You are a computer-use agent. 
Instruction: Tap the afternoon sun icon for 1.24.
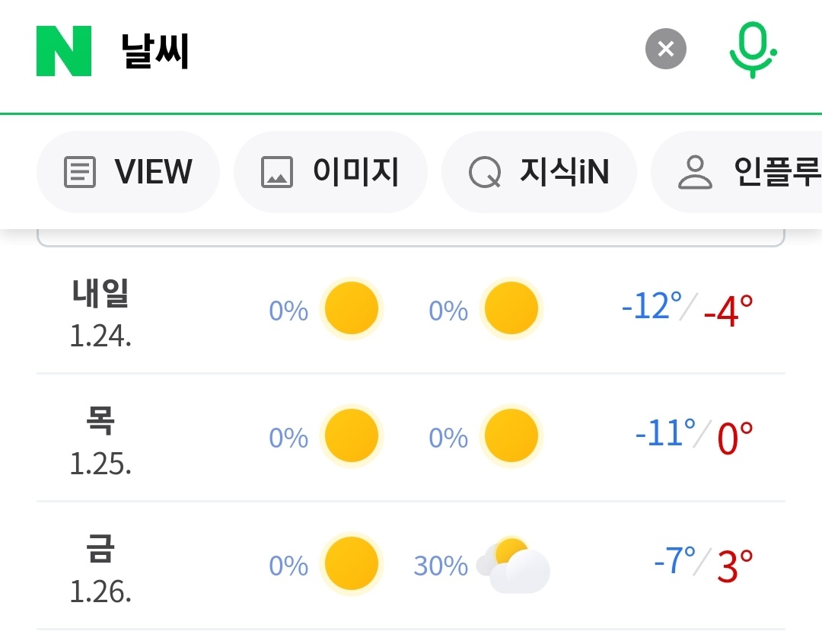[x=511, y=308]
